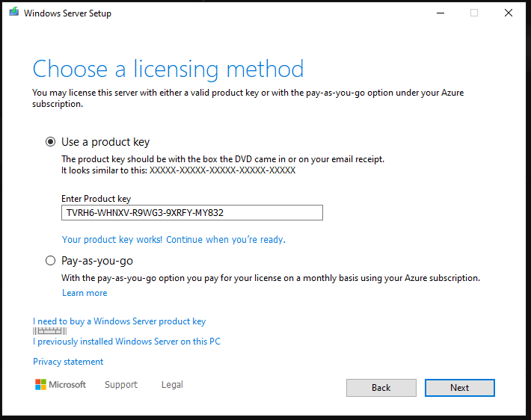Minimize the Windows Server Setup window
This screenshot has width=531, height=420.
[x=441, y=13]
